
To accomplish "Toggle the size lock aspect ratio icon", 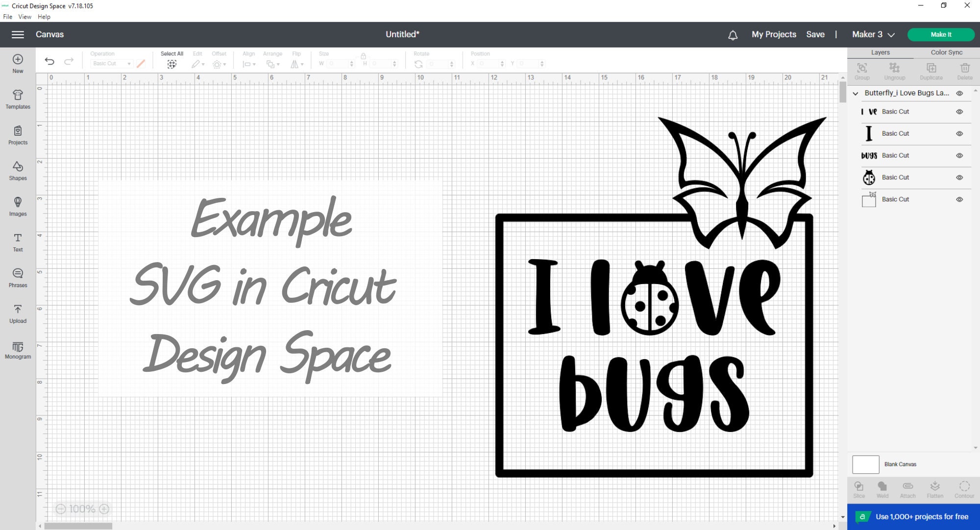I will point(364,56).
